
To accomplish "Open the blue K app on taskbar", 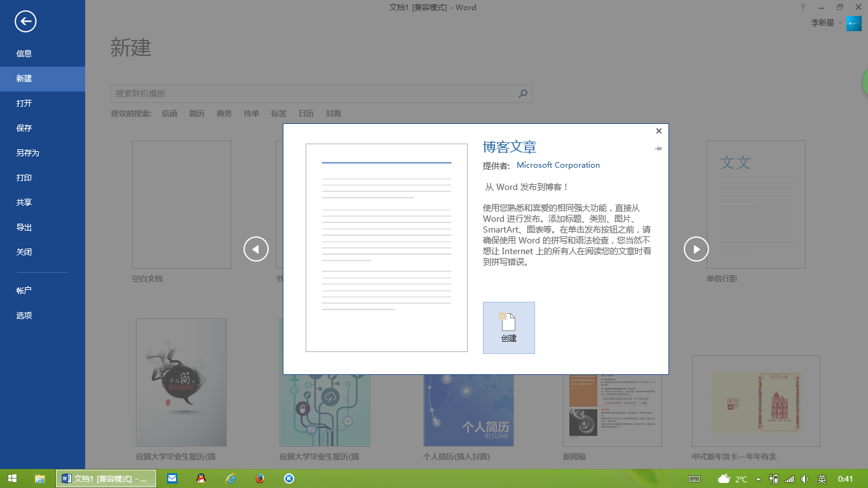I will pyautogui.click(x=289, y=479).
